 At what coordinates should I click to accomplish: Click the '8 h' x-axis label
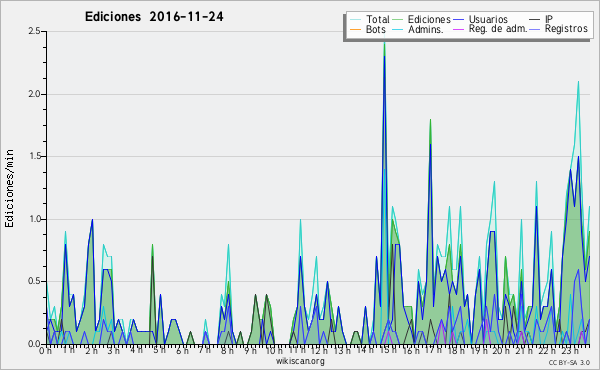point(227,351)
